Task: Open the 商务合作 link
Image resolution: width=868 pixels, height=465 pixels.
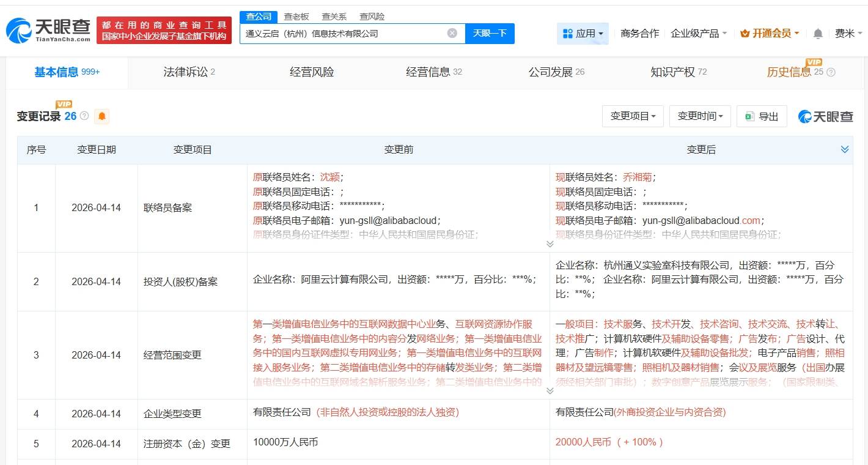Action: [x=639, y=34]
